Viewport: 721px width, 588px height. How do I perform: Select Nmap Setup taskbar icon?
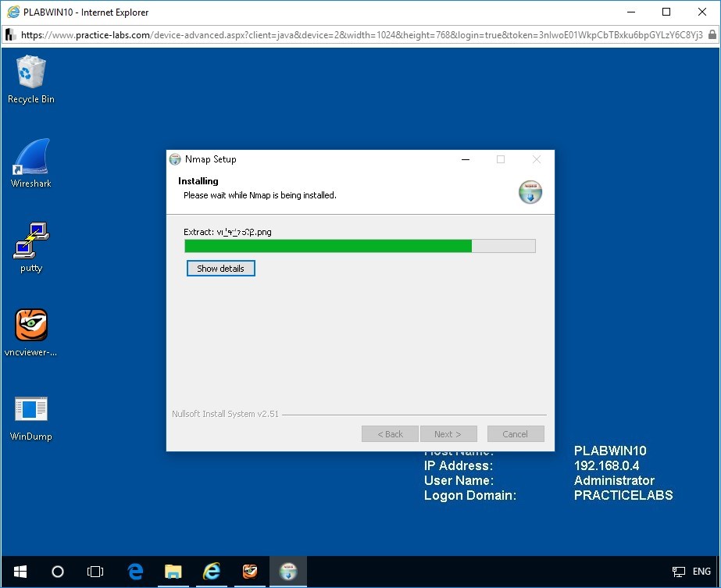[x=288, y=572]
